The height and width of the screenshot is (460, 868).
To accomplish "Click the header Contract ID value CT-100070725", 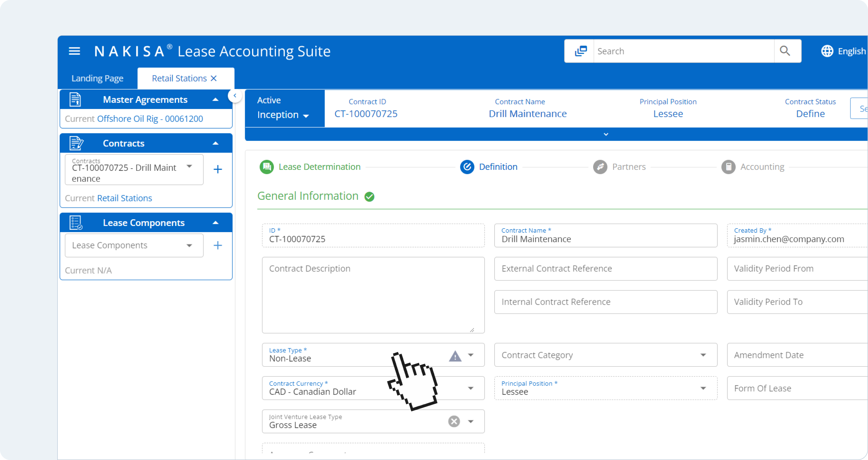I will (366, 114).
